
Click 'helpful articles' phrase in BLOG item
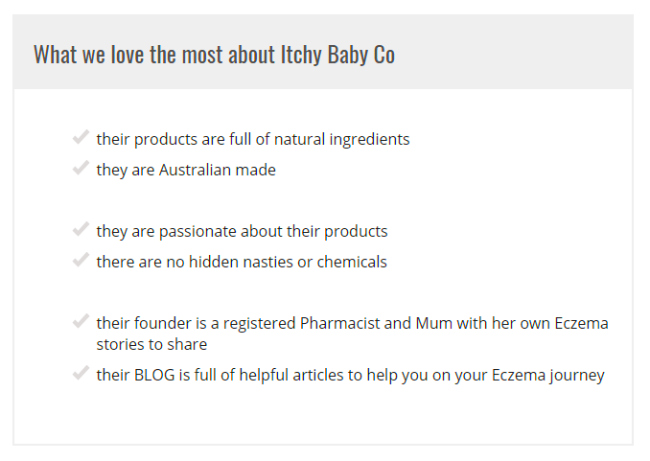coord(291,375)
